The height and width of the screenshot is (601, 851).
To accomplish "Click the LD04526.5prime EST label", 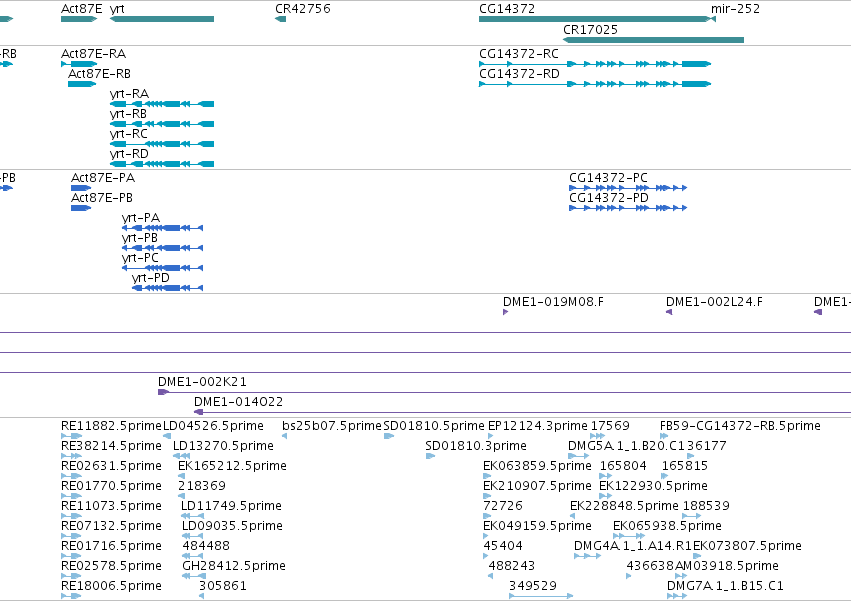I will click(213, 426).
